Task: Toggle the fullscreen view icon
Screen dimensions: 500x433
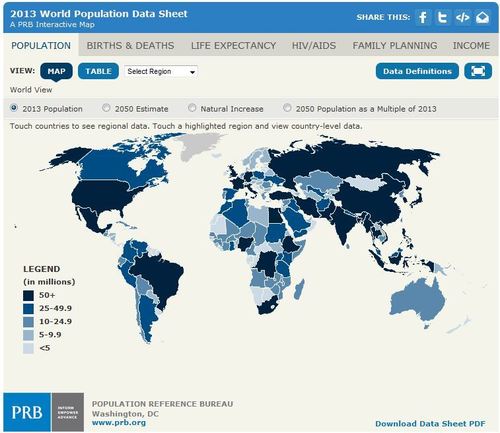Action: [478, 71]
